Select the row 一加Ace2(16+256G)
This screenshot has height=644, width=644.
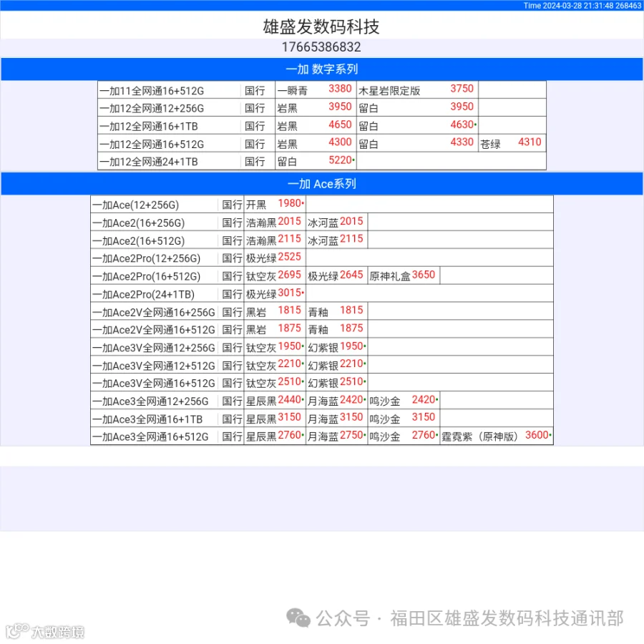pyautogui.click(x=322, y=223)
